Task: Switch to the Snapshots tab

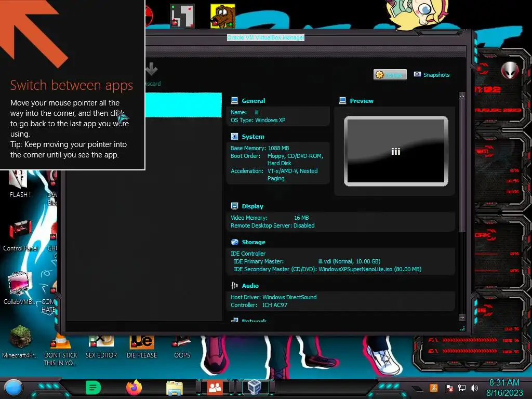Action: (432, 75)
